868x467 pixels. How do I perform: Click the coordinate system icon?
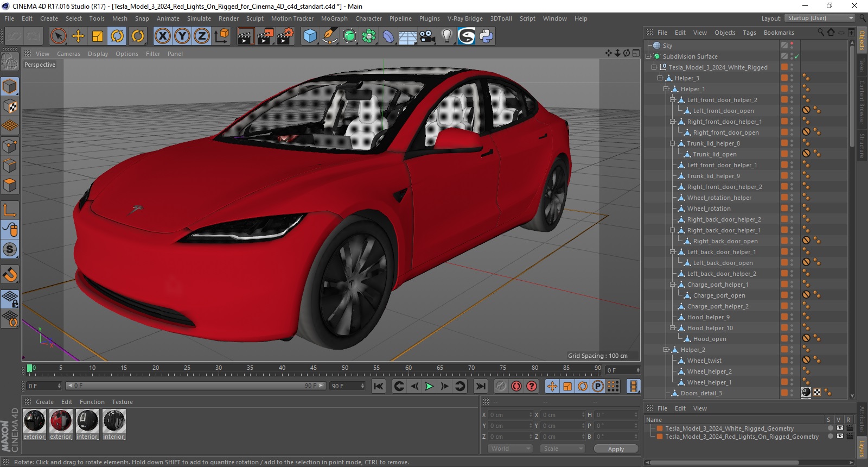click(x=221, y=36)
